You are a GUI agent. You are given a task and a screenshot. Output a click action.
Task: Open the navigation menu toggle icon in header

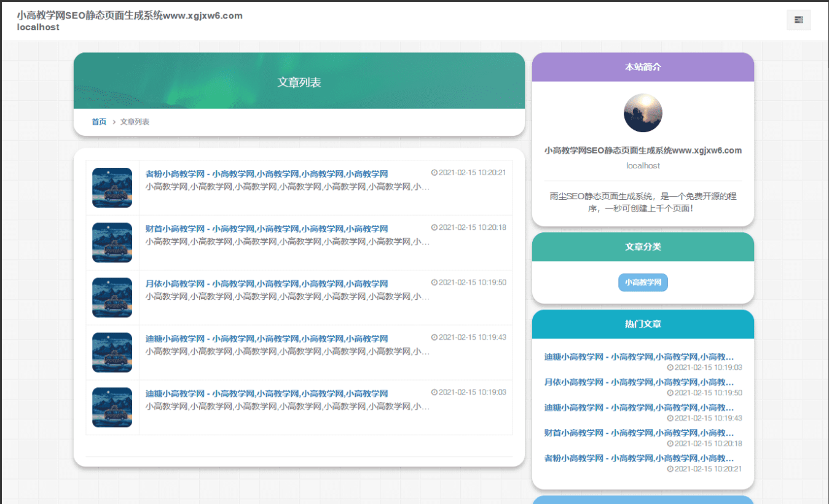click(798, 20)
